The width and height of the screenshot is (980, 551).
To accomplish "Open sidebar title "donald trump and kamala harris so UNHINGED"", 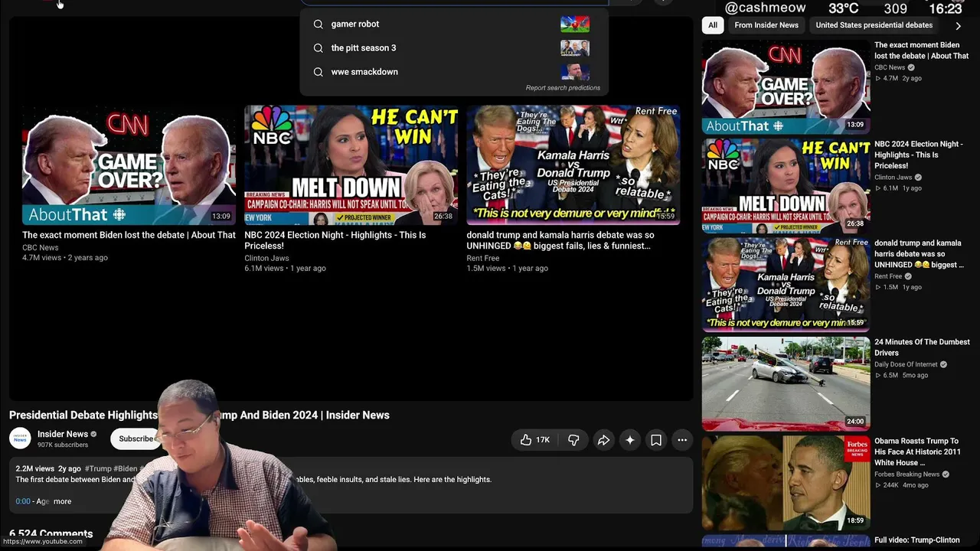I will (x=919, y=254).
